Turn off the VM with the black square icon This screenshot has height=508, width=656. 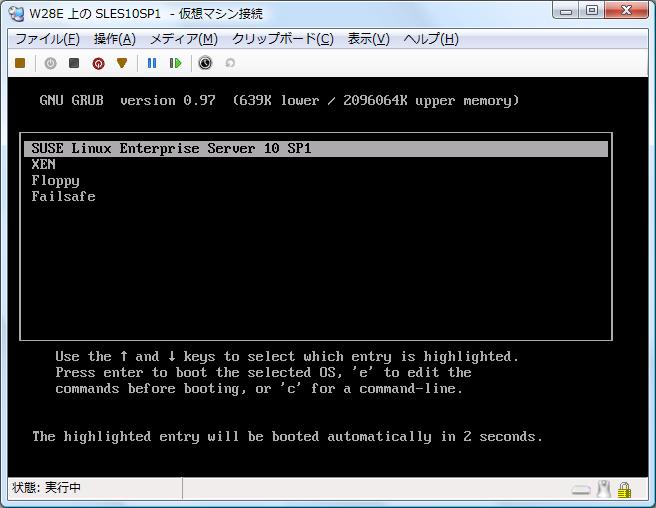pos(74,63)
